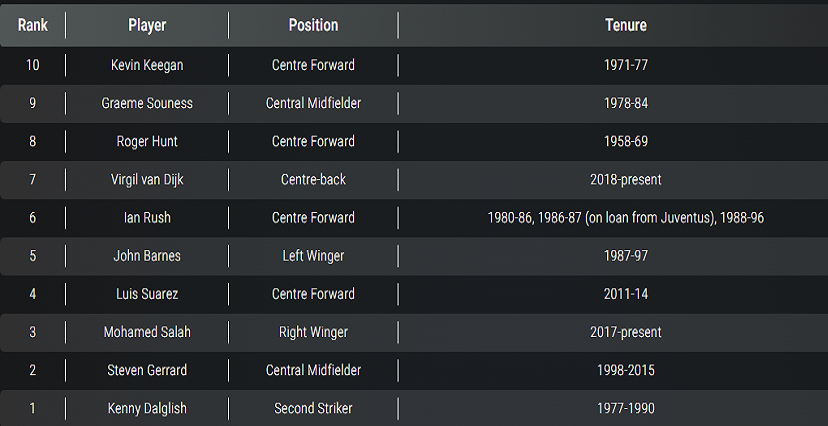Screen dimensions: 828x426
Task: Click the Position column header
Action: point(313,25)
